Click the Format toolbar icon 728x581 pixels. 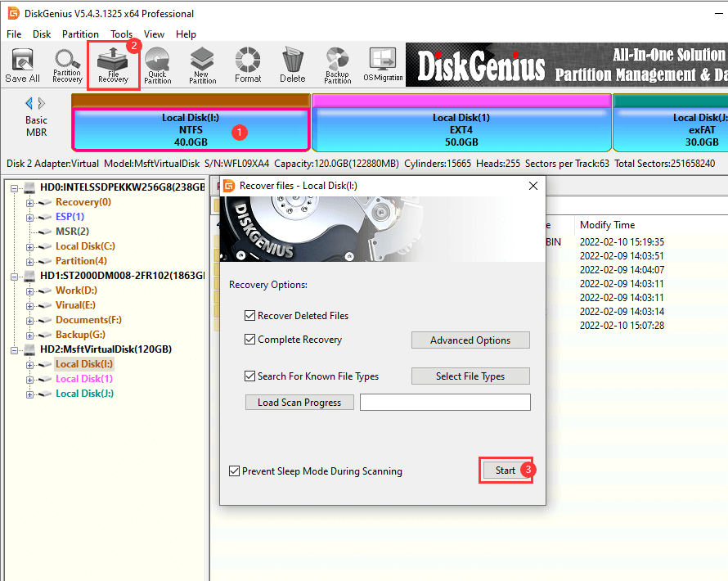(x=247, y=65)
